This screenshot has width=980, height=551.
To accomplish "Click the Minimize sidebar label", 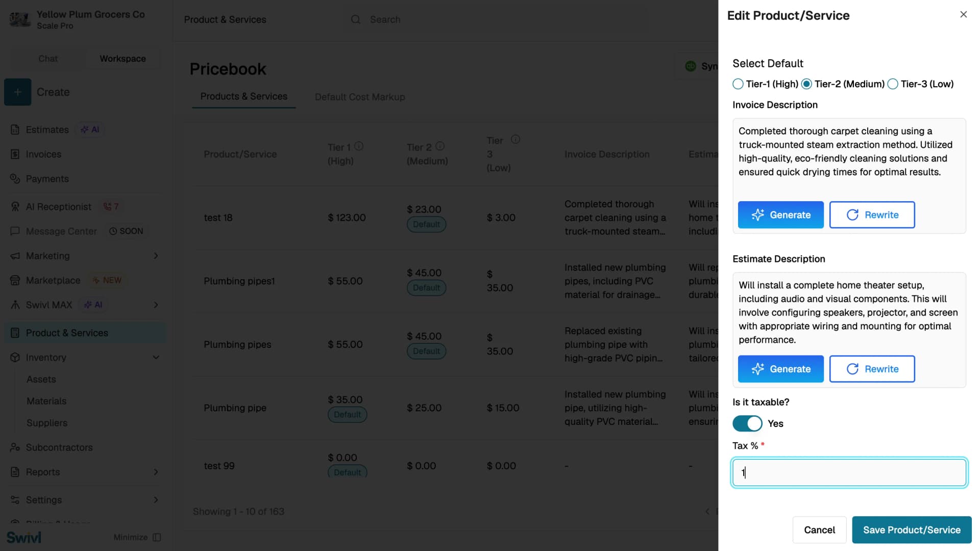I will pyautogui.click(x=131, y=537).
